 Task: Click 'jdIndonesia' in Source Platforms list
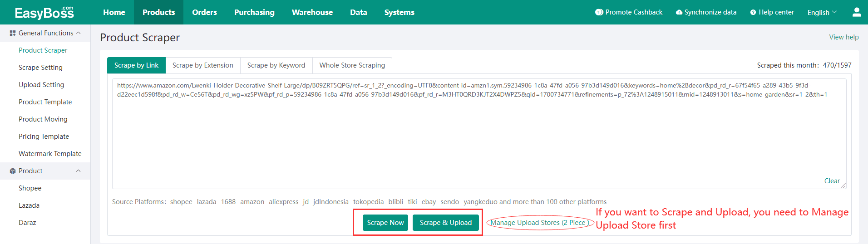pos(331,202)
